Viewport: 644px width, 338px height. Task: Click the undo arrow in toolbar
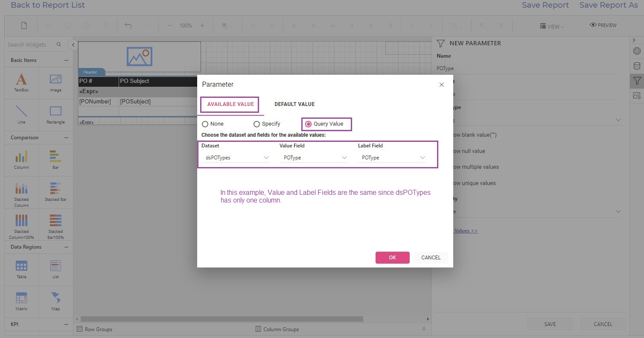[x=128, y=26]
